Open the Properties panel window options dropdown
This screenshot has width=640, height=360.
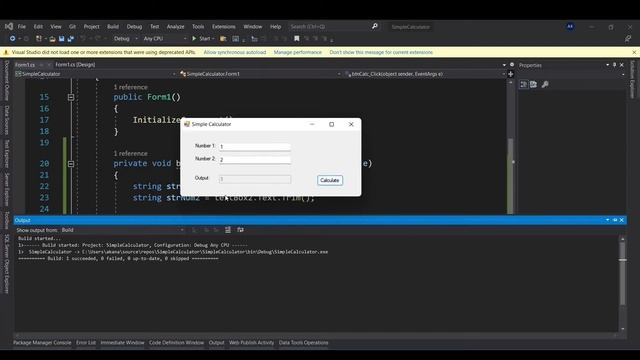click(x=607, y=65)
